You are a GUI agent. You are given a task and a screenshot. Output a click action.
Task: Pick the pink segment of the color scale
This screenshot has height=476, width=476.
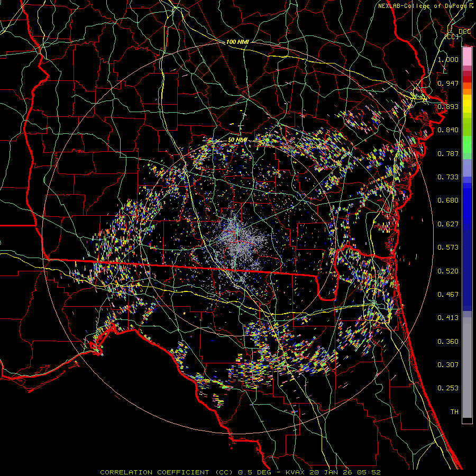coord(467,57)
